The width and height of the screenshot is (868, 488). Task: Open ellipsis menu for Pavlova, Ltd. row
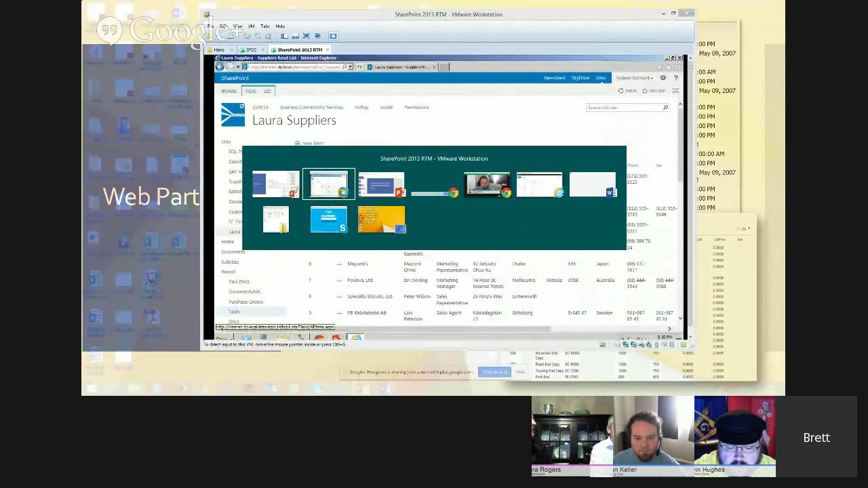coord(339,280)
